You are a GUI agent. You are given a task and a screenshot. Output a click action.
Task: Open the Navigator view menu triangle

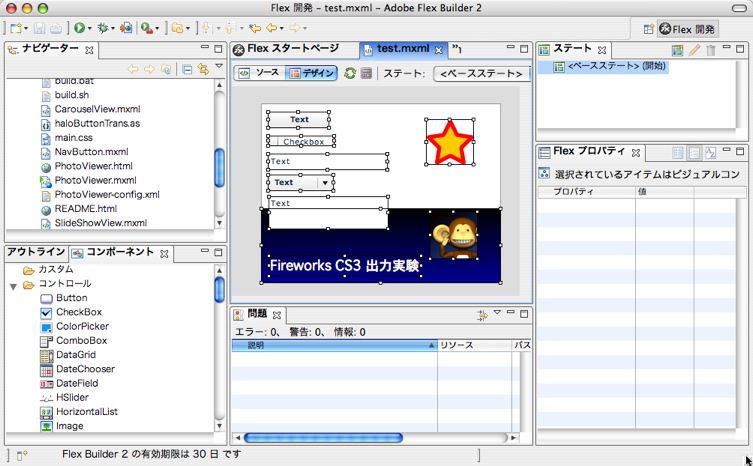point(219,68)
